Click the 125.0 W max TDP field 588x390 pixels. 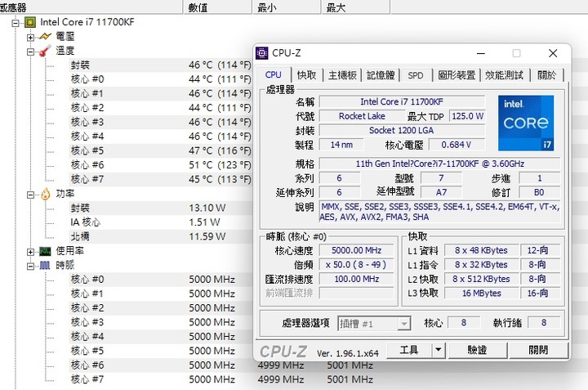[467, 116]
